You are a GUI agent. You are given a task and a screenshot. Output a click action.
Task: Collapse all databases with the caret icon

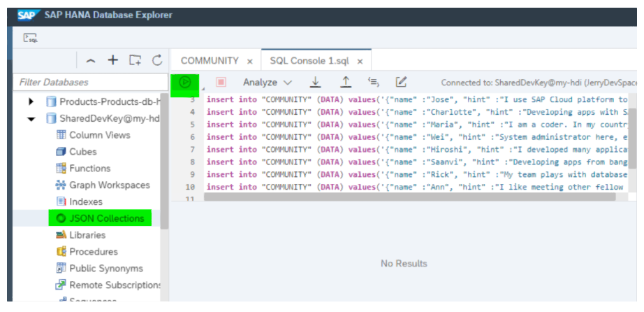tap(91, 61)
